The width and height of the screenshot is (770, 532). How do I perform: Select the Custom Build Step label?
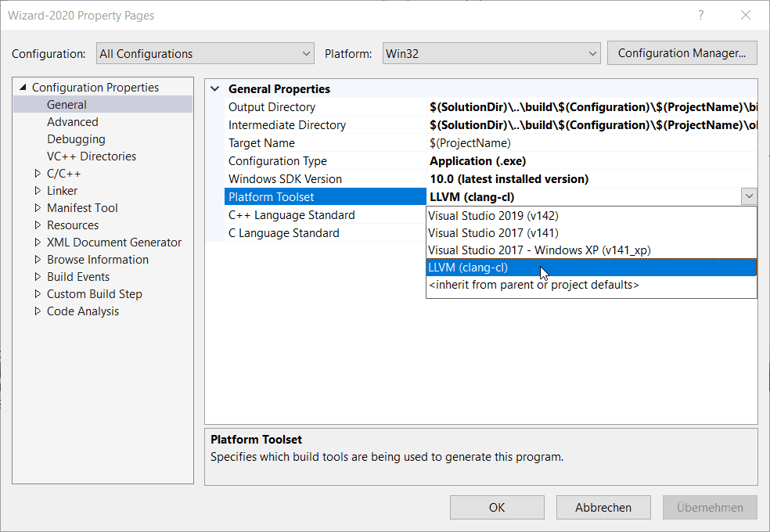(x=94, y=293)
